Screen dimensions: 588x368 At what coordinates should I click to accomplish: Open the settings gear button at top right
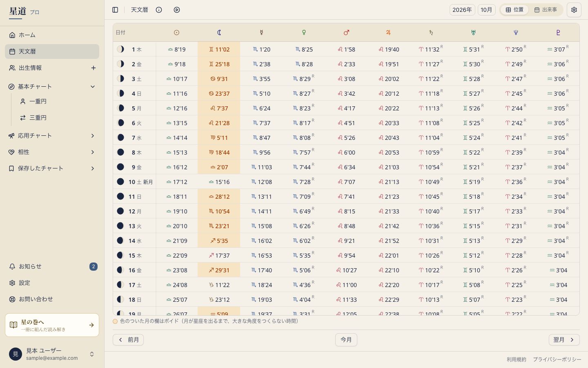click(574, 10)
